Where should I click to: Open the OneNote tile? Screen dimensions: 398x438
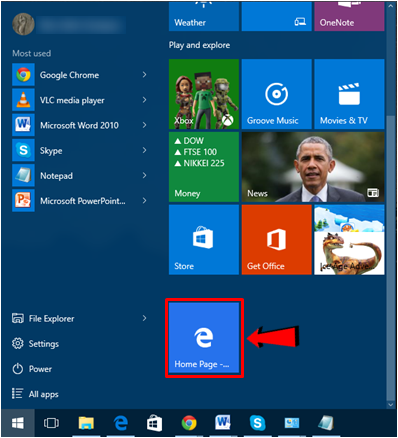click(349, 16)
